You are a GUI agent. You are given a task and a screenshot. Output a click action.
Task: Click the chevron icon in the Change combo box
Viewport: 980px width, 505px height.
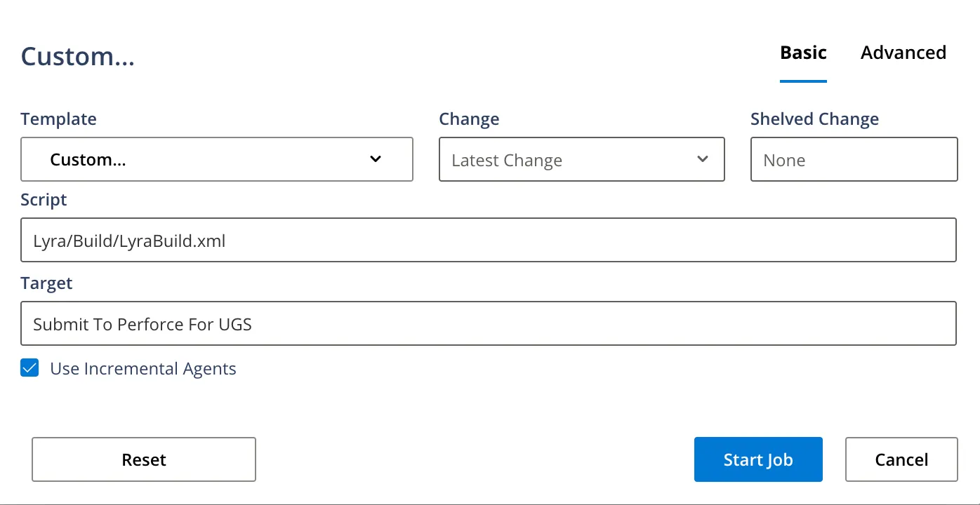[x=702, y=159]
